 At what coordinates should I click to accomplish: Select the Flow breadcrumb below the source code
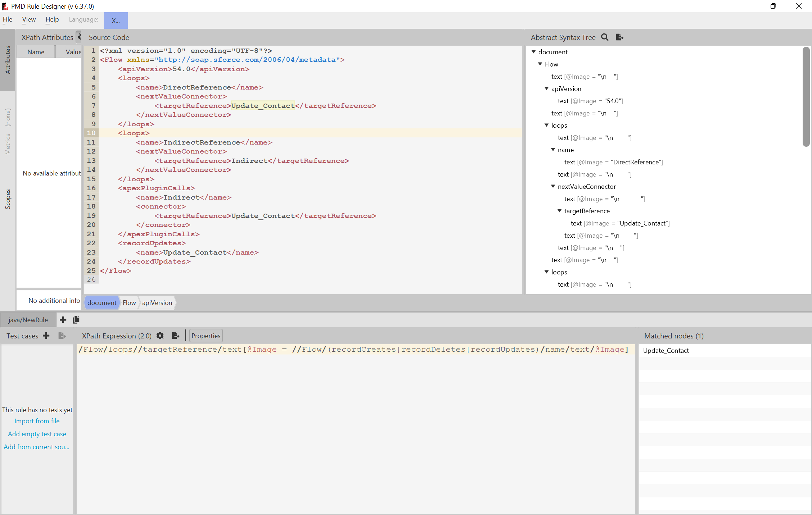(129, 302)
